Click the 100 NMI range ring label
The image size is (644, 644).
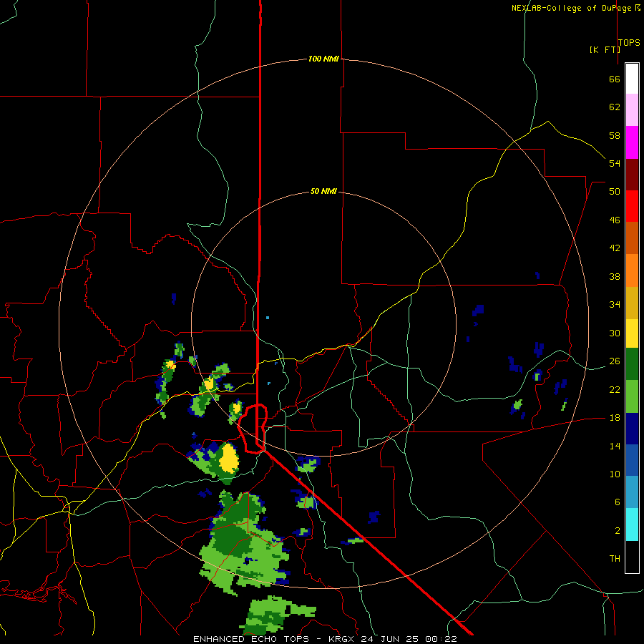click(x=323, y=59)
